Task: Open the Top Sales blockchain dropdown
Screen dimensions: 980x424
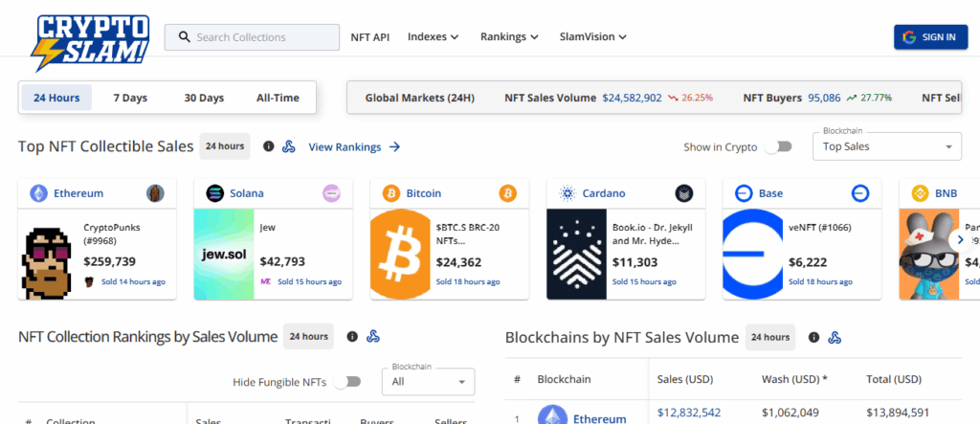Action: pos(886,146)
